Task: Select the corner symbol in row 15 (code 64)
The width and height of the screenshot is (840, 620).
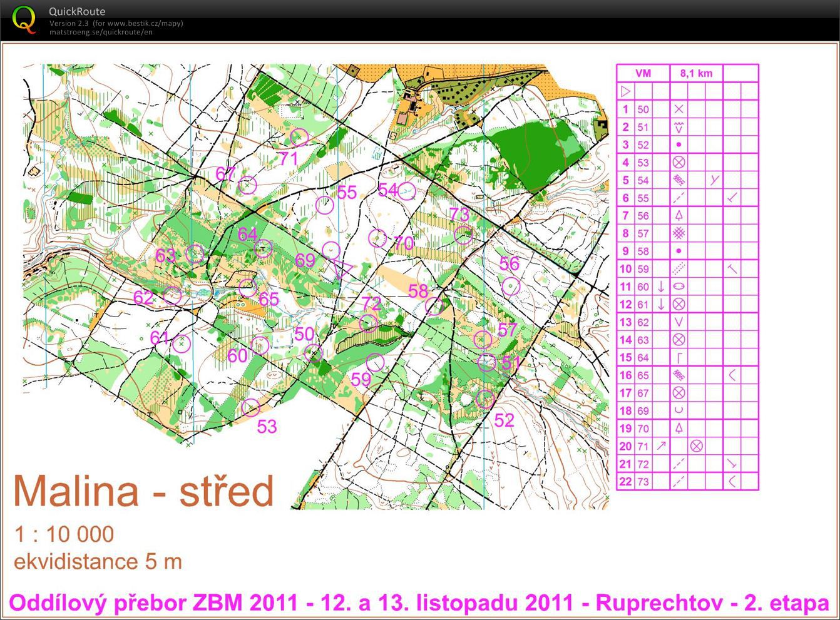Action: [x=679, y=358]
